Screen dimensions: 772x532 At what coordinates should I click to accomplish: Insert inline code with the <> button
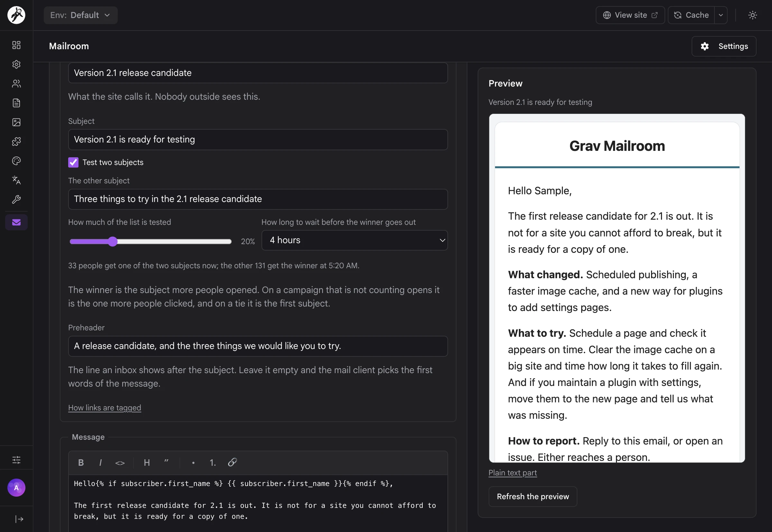(120, 463)
